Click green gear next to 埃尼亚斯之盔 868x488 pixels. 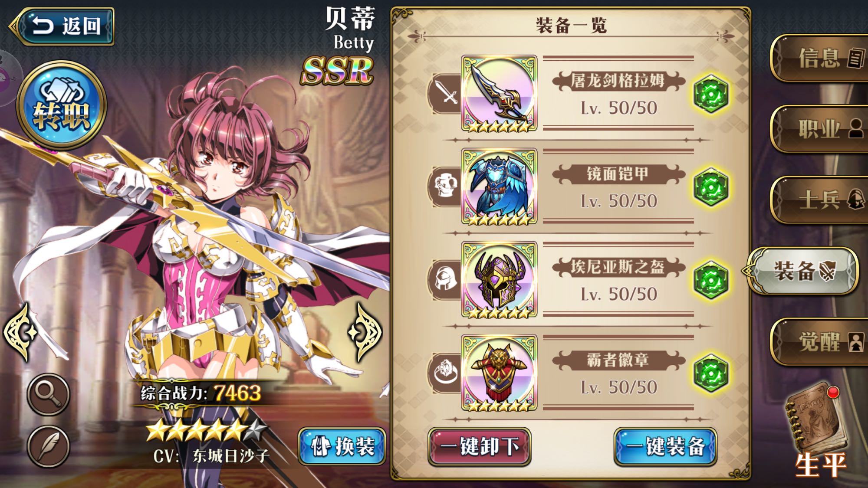711,280
